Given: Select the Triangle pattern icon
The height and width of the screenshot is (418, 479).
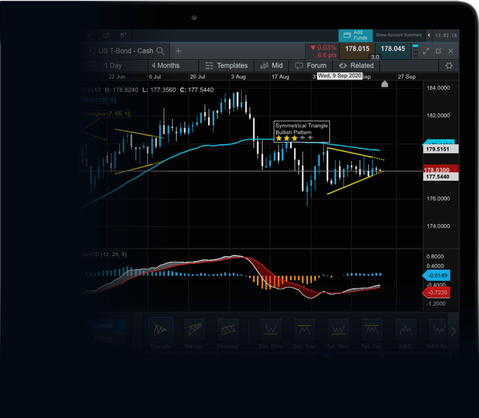Looking at the screenshot, I should [160, 330].
